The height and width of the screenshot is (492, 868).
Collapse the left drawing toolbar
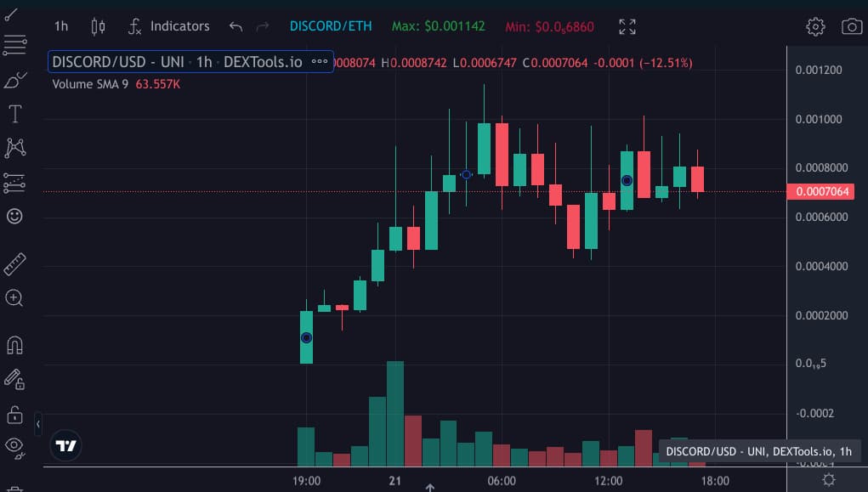[37, 425]
